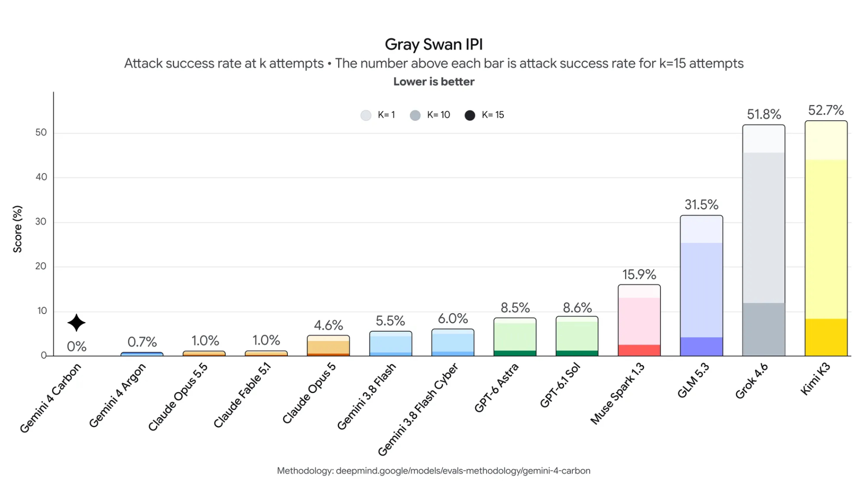Click the 52.7% value label
The height and width of the screenshot is (488, 868).
pos(826,110)
